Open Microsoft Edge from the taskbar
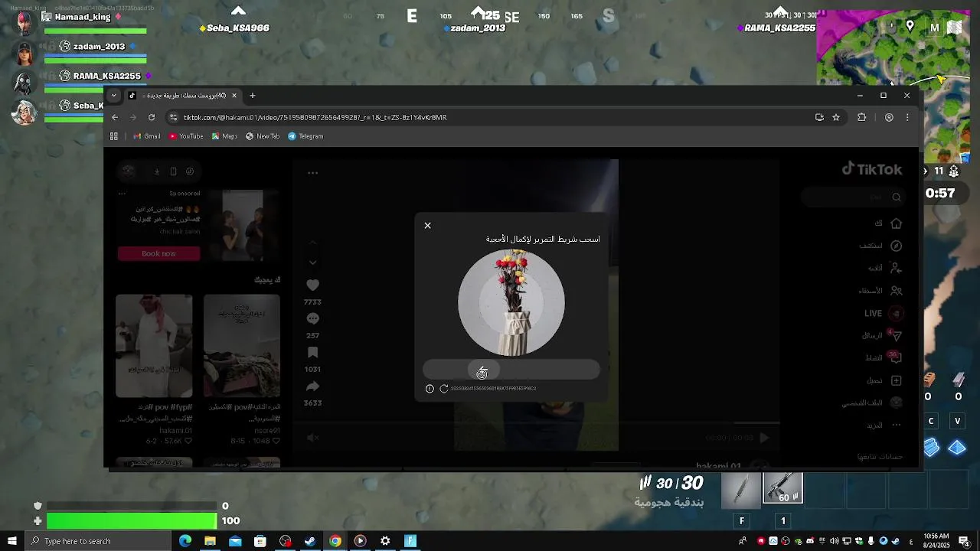The image size is (980, 551). coord(185,541)
